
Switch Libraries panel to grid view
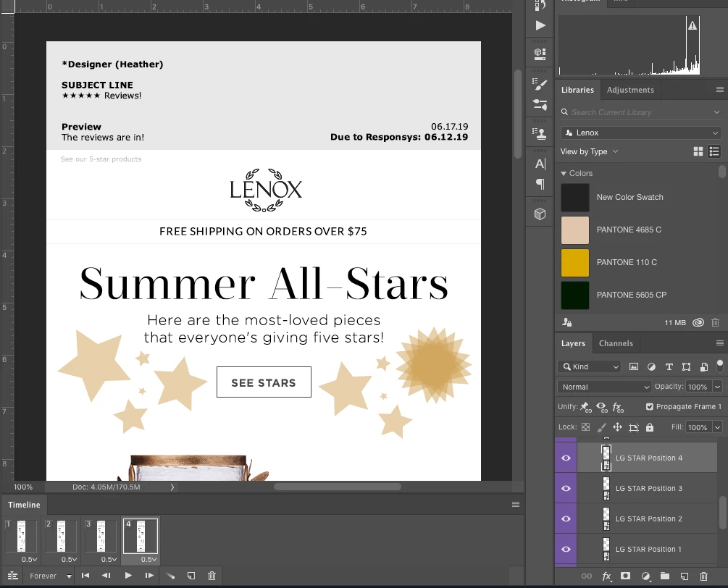tap(698, 151)
